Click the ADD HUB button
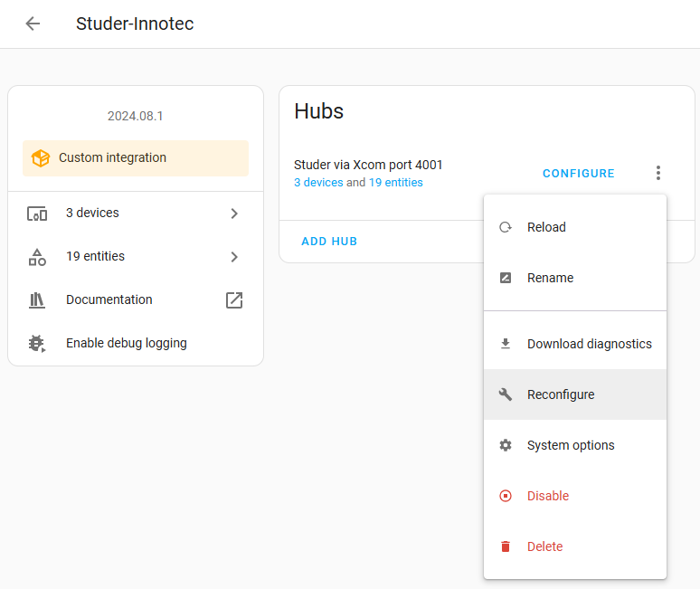Image resolution: width=700 pixels, height=589 pixels. click(x=329, y=242)
